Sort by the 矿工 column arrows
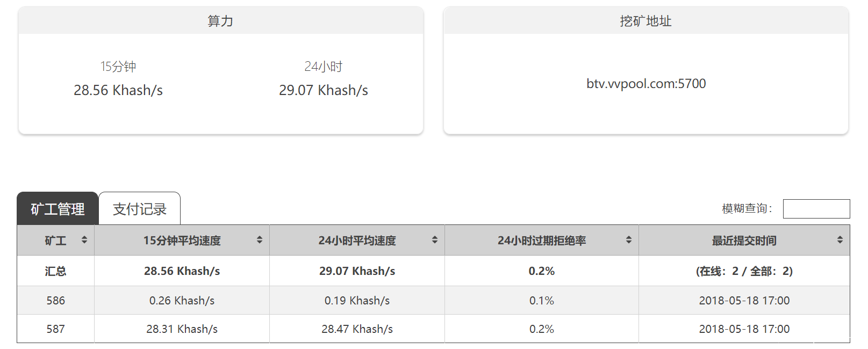 (x=84, y=240)
